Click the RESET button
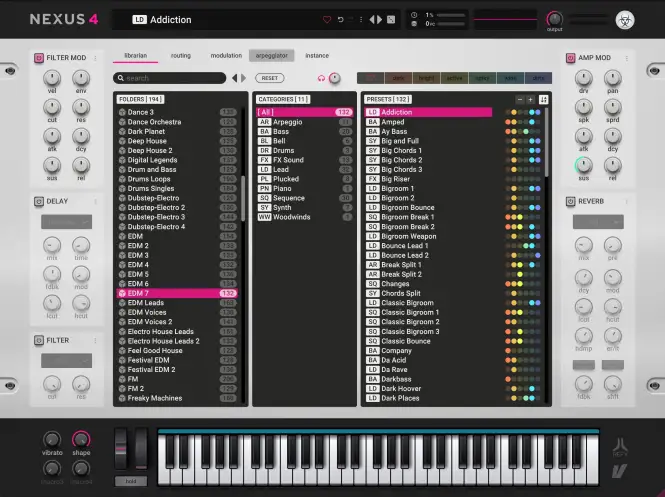The image size is (665, 497). [270, 78]
